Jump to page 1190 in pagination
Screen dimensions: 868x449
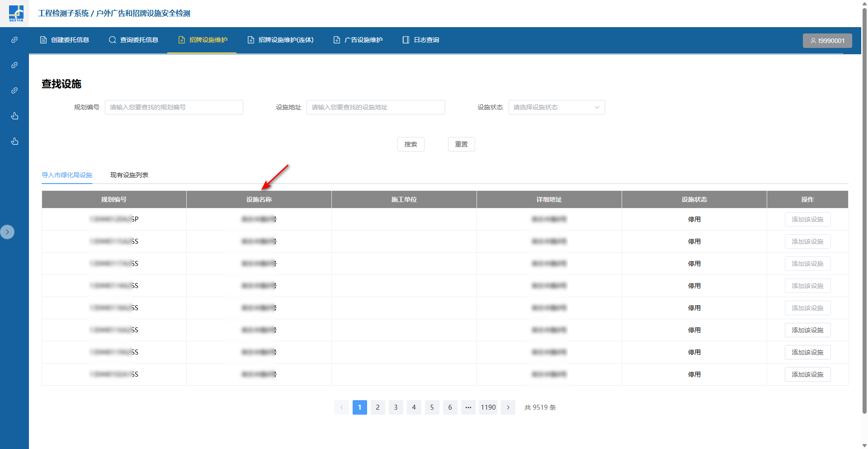pyautogui.click(x=488, y=407)
